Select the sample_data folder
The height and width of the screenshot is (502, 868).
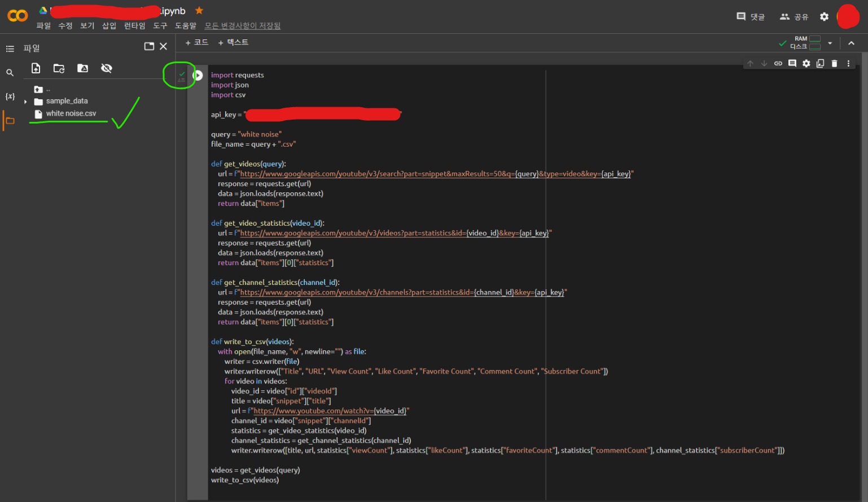[x=67, y=101]
